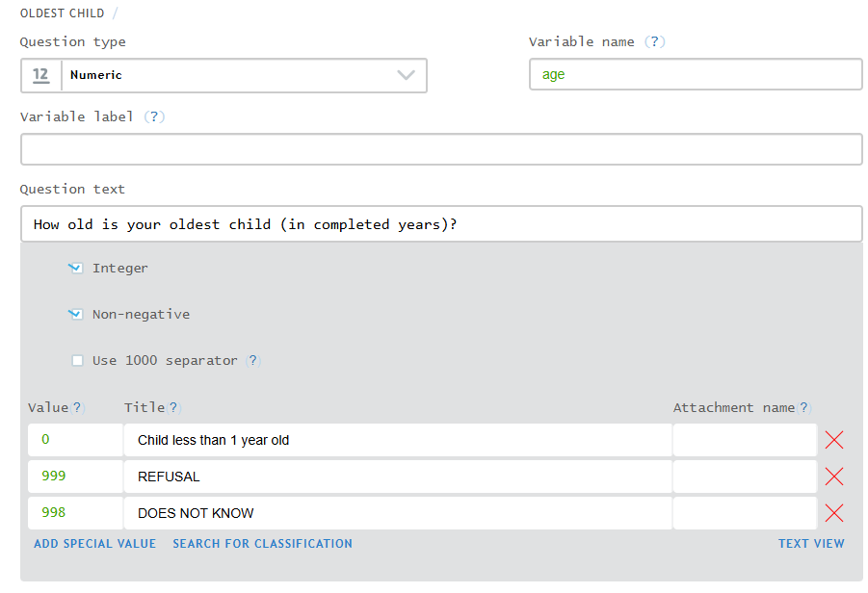This screenshot has width=868, height=593.
Task: Open help tooltip next to Variable label
Action: pyautogui.click(x=154, y=116)
